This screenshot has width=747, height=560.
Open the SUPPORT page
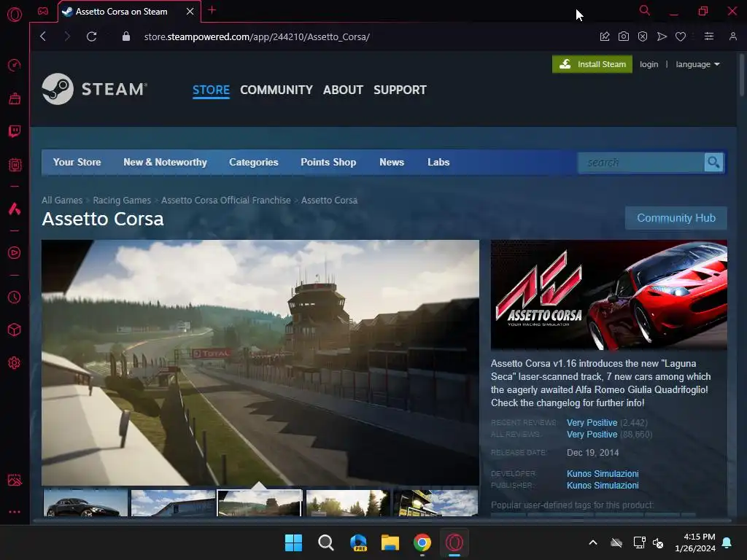coord(400,90)
